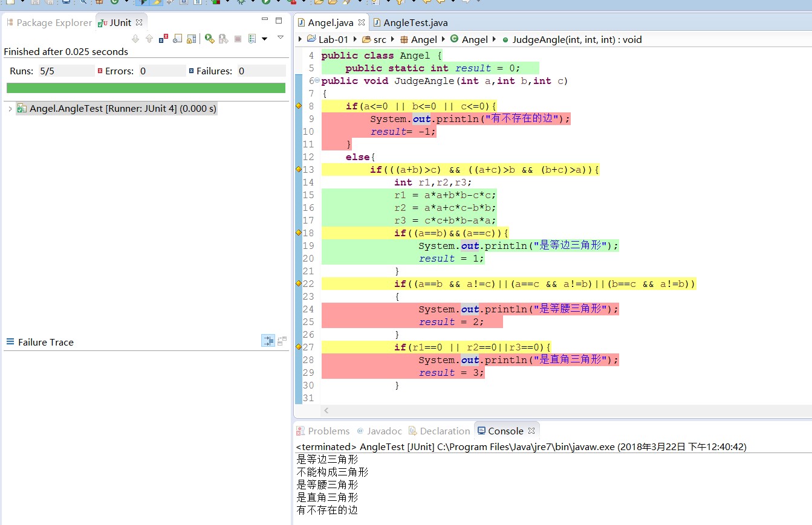Viewport: 812px width, 525px height.
Task: Collapse JudgeAngle method fold at line 6
Action: tap(317, 81)
